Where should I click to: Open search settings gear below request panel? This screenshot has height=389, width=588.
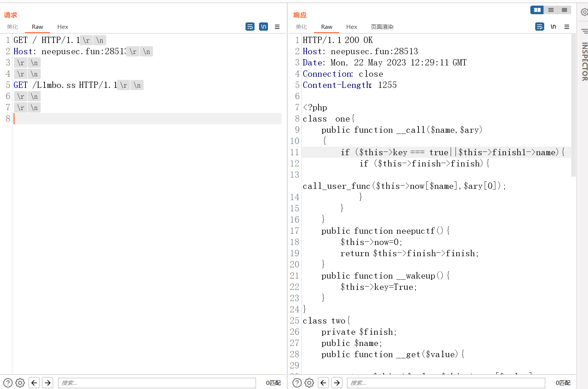point(20,383)
